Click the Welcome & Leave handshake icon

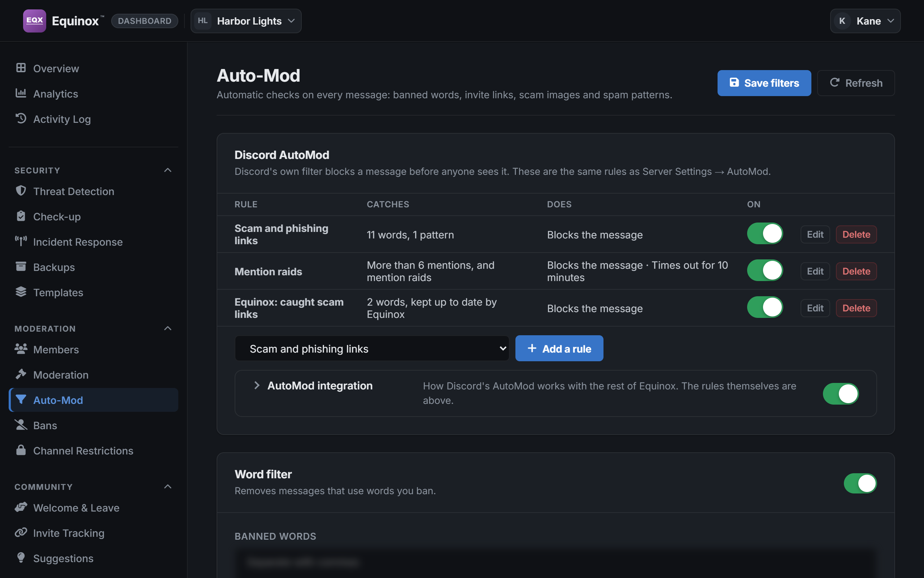coord(21,507)
